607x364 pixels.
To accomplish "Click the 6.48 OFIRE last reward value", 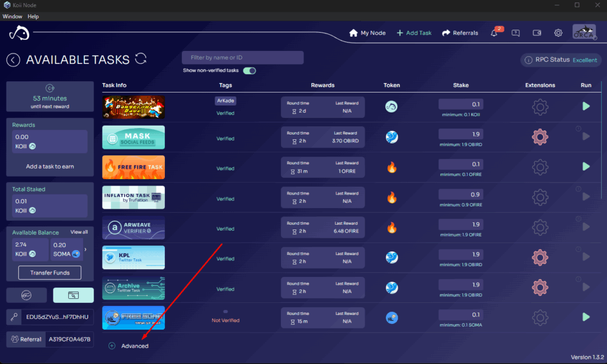I will tap(346, 231).
